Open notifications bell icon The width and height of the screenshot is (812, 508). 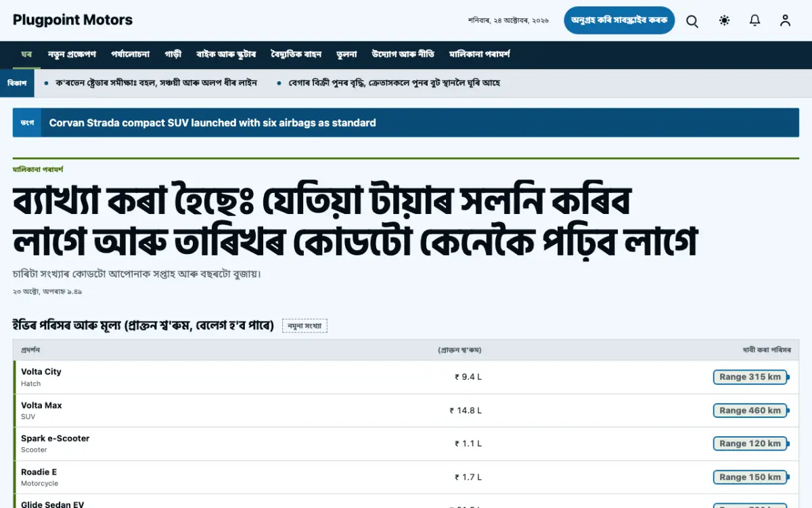[755, 21]
